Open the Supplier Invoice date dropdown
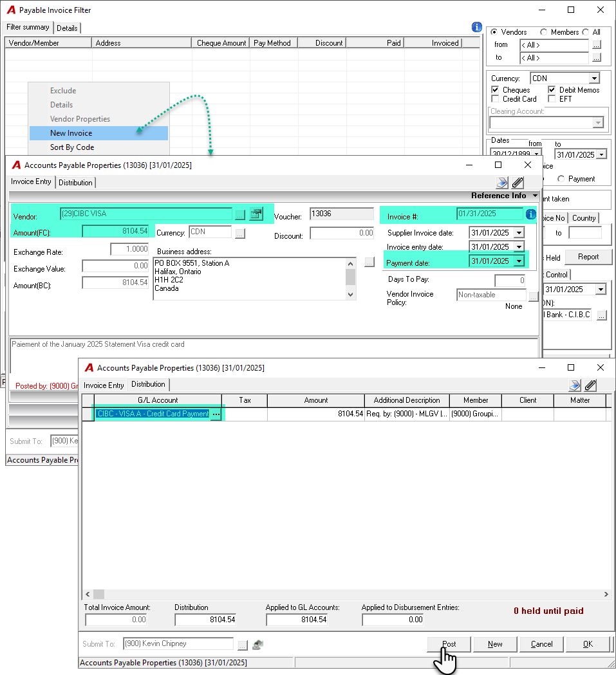Viewport: 616px width, 675px height. click(x=519, y=233)
